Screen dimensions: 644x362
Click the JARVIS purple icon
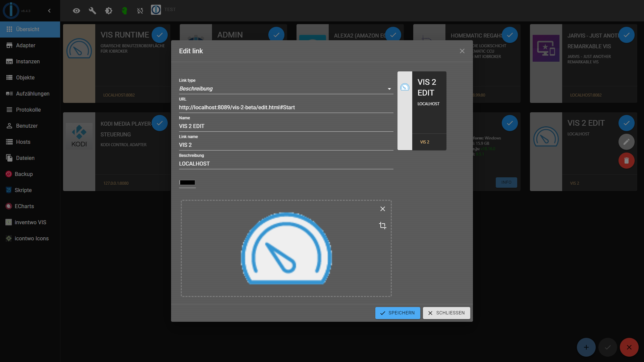coord(546,48)
